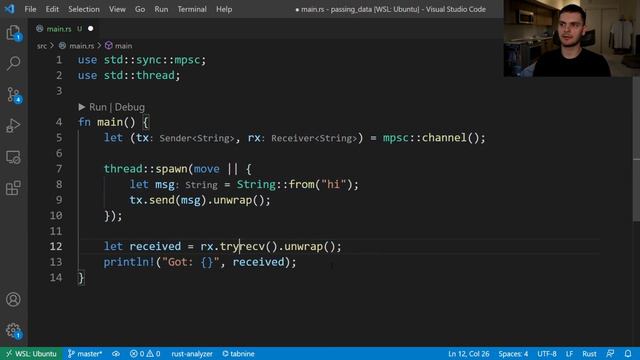Change encoding via UTF-8 indicator

547,353
